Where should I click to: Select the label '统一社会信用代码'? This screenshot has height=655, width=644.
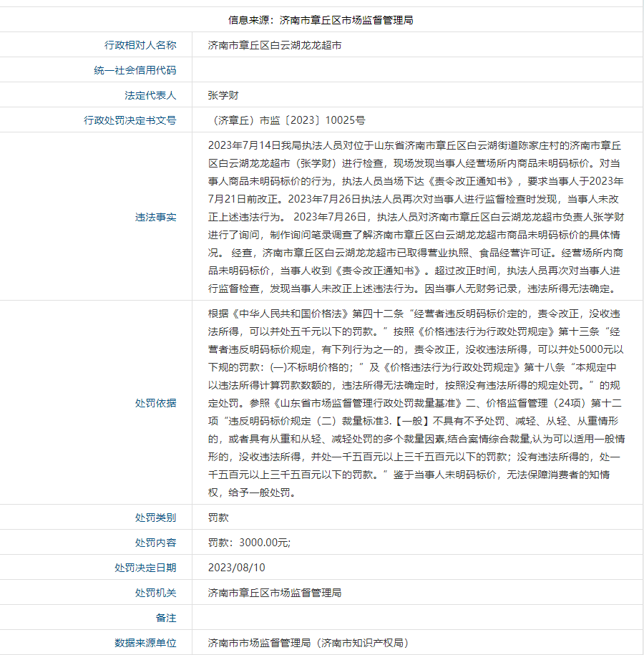click(135, 70)
